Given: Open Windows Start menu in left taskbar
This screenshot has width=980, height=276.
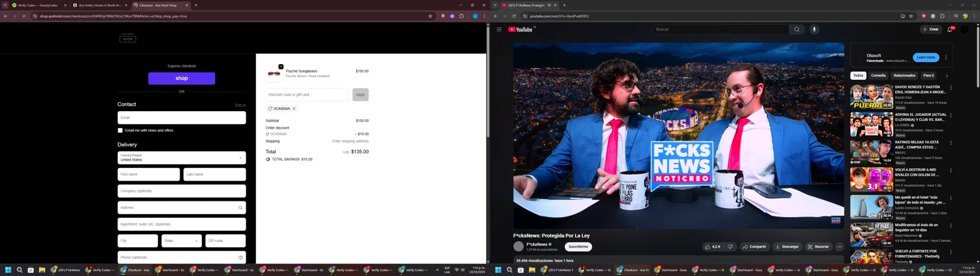Looking at the screenshot, I should coord(8,269).
